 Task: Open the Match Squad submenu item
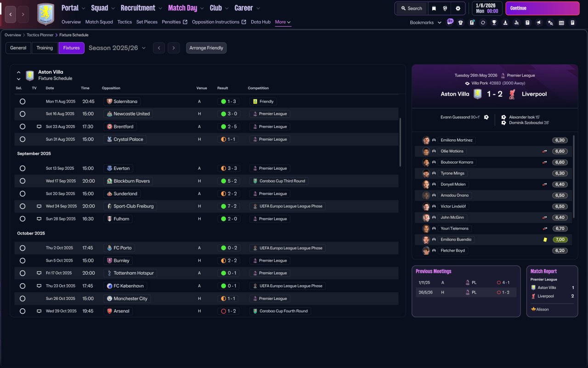click(x=99, y=22)
